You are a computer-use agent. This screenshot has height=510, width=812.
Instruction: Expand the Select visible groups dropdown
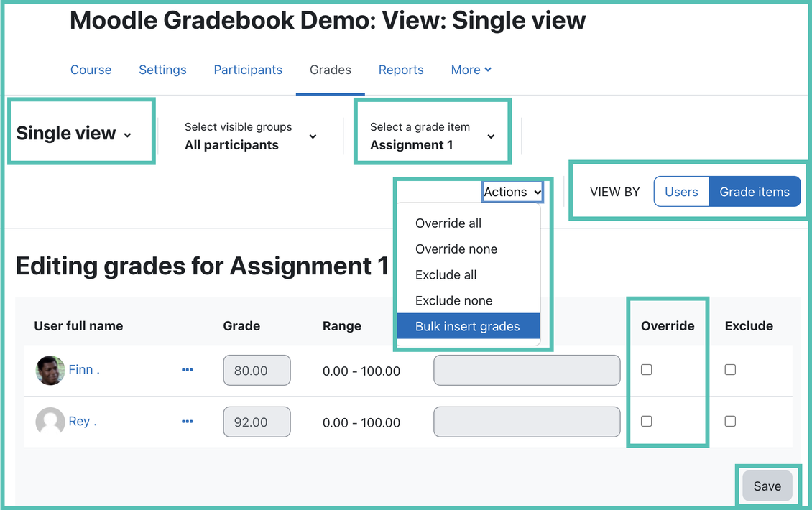[251, 136]
